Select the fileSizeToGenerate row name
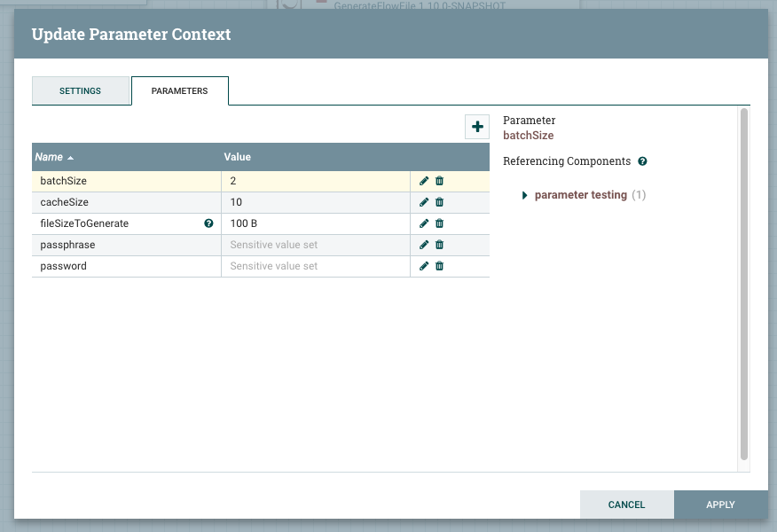 click(x=84, y=223)
